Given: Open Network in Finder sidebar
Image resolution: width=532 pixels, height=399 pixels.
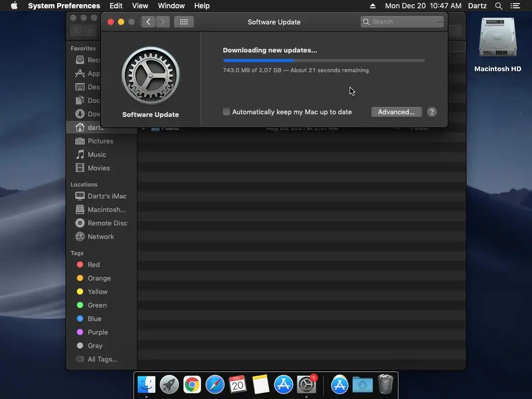Looking at the screenshot, I should (x=101, y=237).
